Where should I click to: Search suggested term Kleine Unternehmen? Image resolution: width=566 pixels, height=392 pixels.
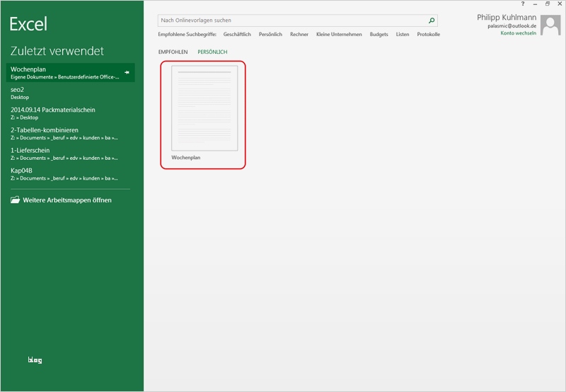(339, 34)
